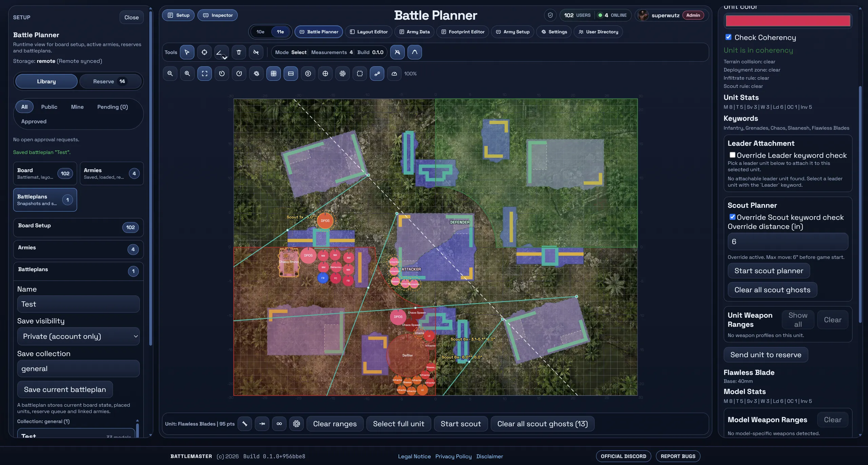This screenshot has height=465, width=868.
Task: Open the Layout Editor tab
Action: (369, 32)
